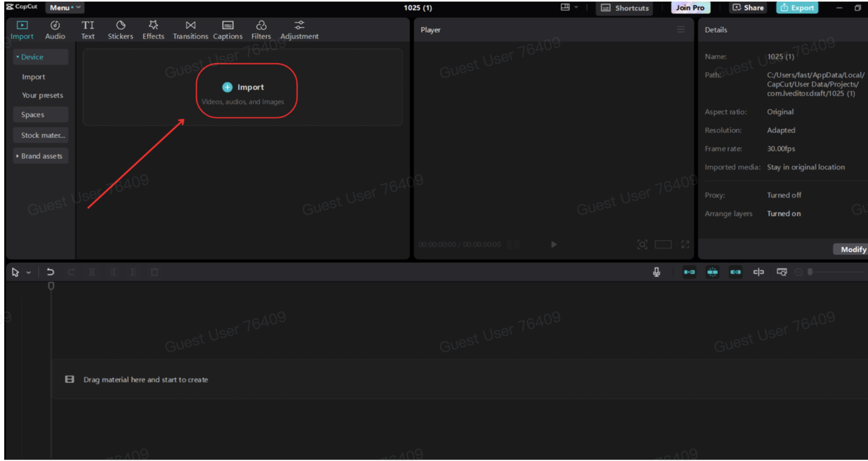This screenshot has width=868, height=461.
Task: Click the microphone record voiceover icon
Action: (x=656, y=272)
